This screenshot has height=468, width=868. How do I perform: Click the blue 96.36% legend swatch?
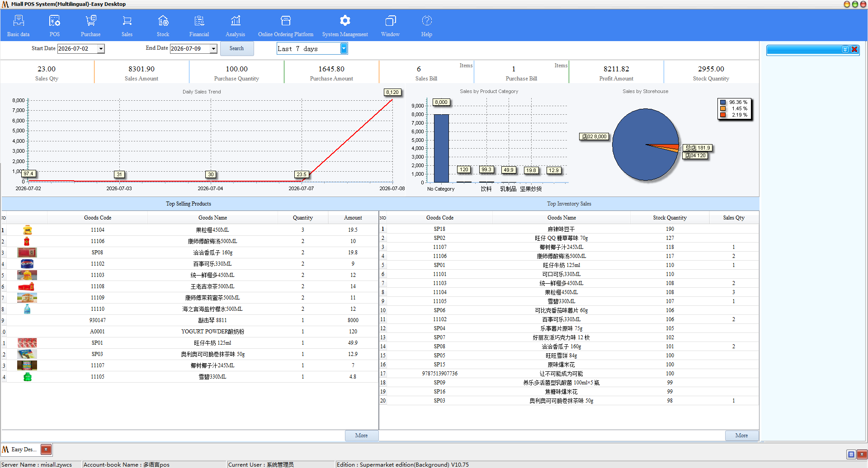723,102
